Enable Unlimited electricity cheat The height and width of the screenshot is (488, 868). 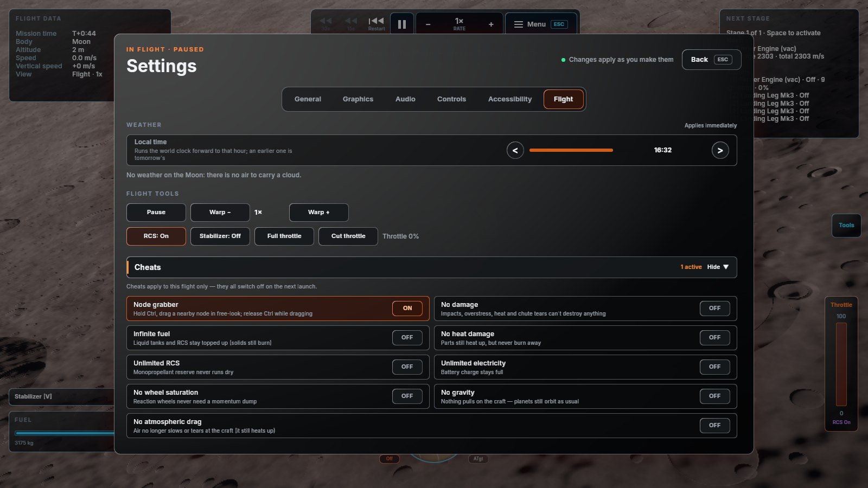click(x=715, y=367)
